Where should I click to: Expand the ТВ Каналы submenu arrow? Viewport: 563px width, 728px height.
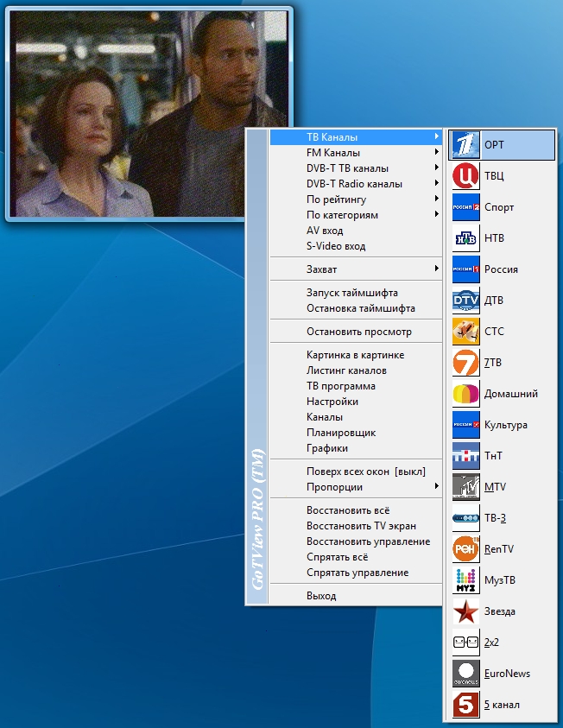click(437, 137)
